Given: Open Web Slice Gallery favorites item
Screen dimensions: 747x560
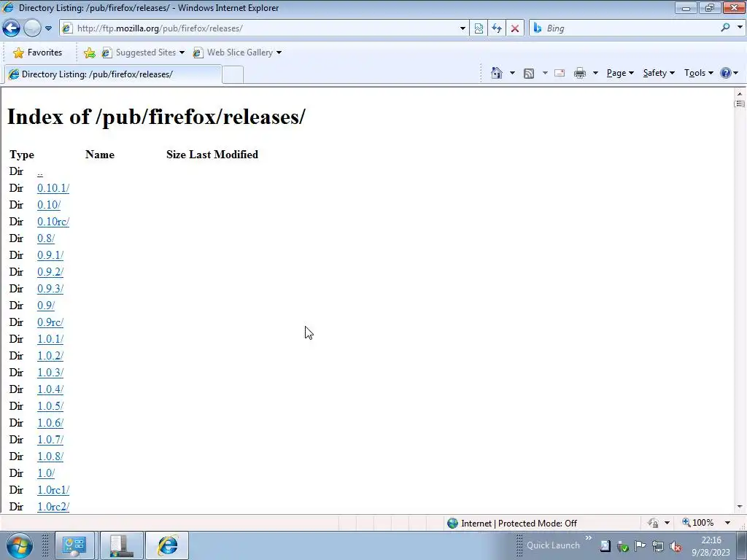Looking at the screenshot, I should coord(237,52).
